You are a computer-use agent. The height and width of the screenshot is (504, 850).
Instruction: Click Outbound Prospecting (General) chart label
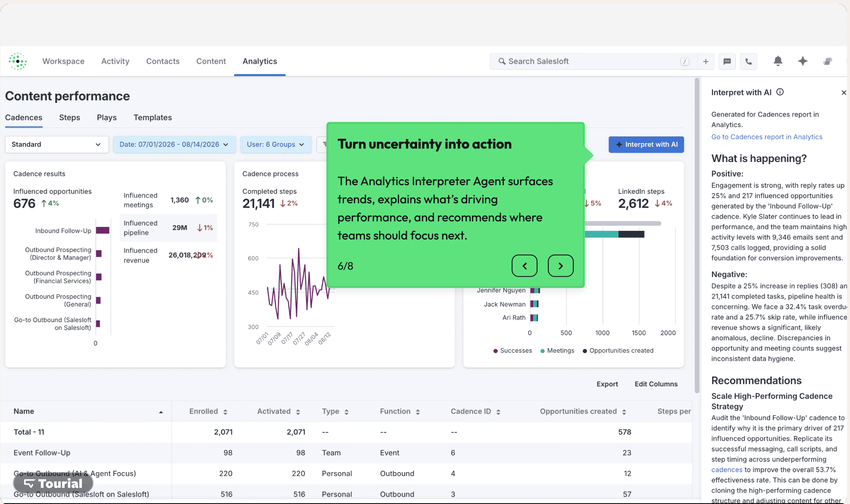pyautogui.click(x=58, y=300)
